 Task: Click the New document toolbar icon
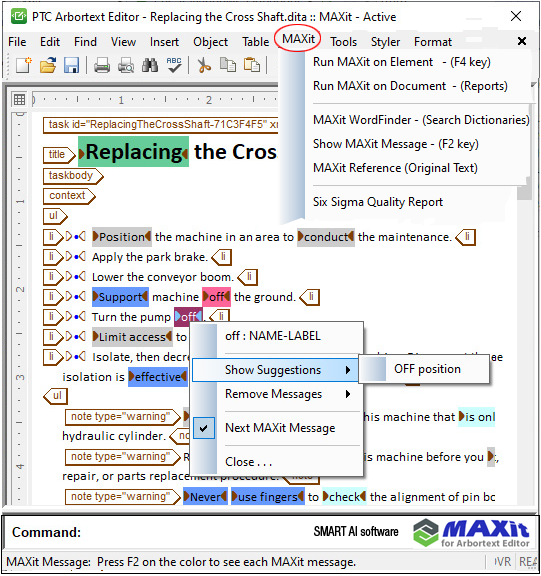[24, 65]
